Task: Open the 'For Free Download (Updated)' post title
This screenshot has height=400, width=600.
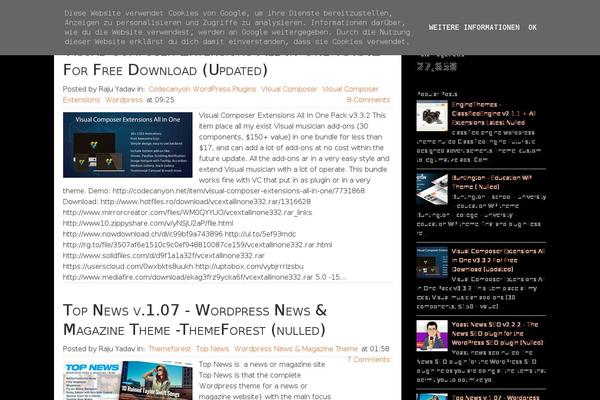Action: pos(165,70)
